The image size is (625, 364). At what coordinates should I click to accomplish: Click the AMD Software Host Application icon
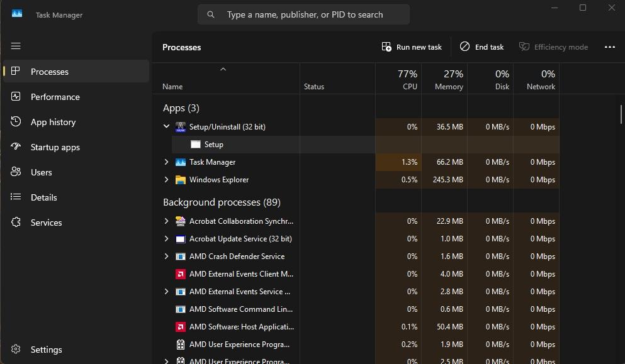click(181, 327)
